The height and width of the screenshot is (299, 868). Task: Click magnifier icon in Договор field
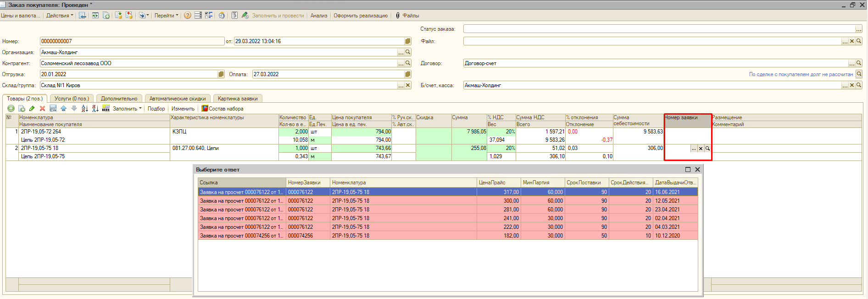[859, 63]
